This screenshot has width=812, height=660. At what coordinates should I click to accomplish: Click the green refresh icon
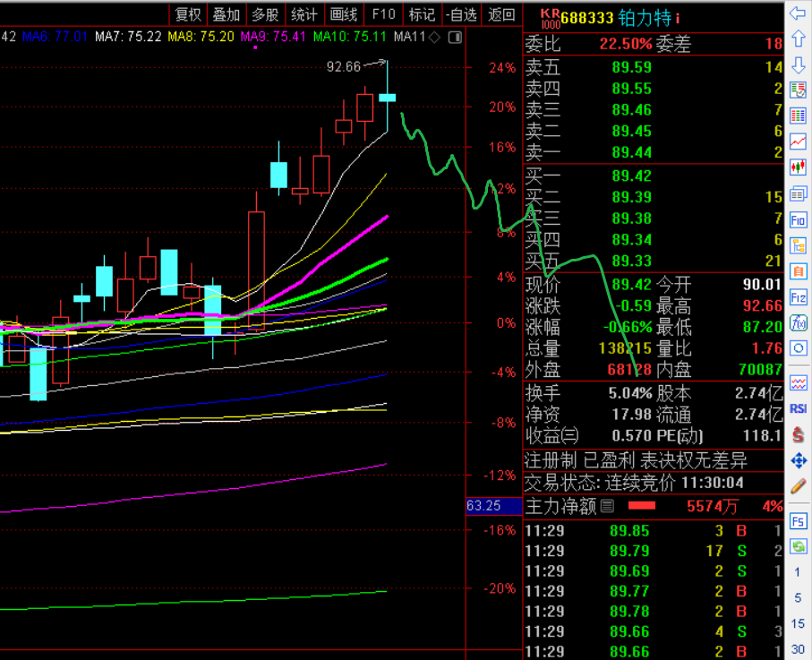(798, 546)
